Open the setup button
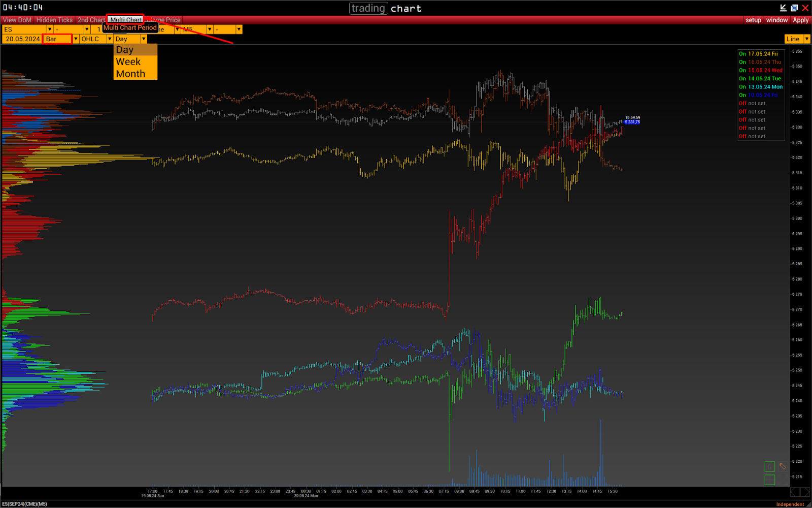This screenshot has height=508, width=812. (x=753, y=20)
